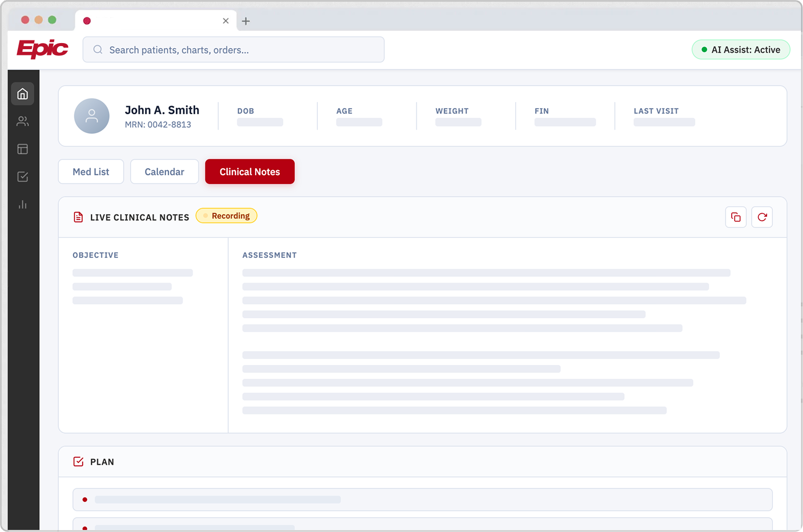Click the AGE label
Screen dimensions: 803x532
(344, 111)
